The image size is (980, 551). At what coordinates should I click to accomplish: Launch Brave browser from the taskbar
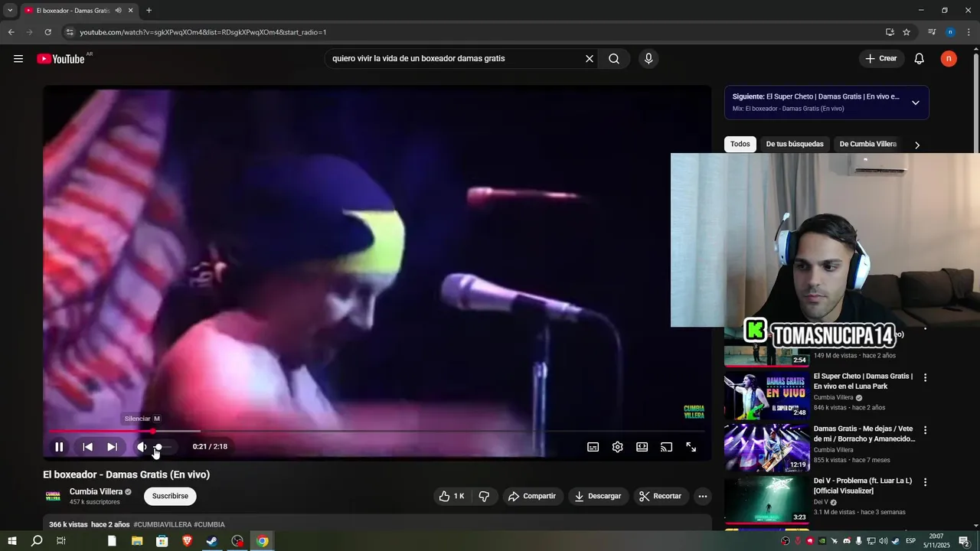[188, 541]
